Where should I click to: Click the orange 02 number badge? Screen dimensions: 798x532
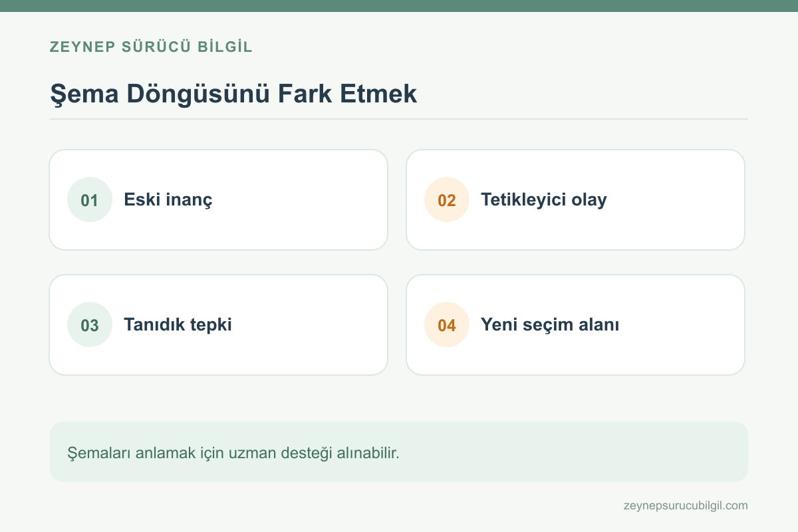(x=447, y=199)
